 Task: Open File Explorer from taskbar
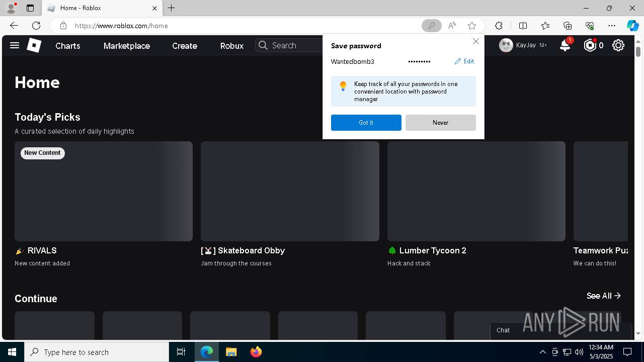tap(231, 352)
